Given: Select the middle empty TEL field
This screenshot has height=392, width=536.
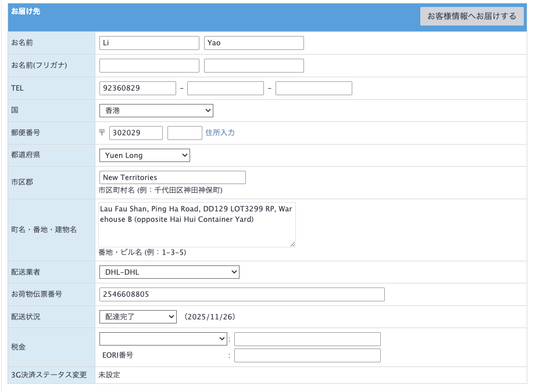Looking at the screenshot, I should click(x=225, y=88).
